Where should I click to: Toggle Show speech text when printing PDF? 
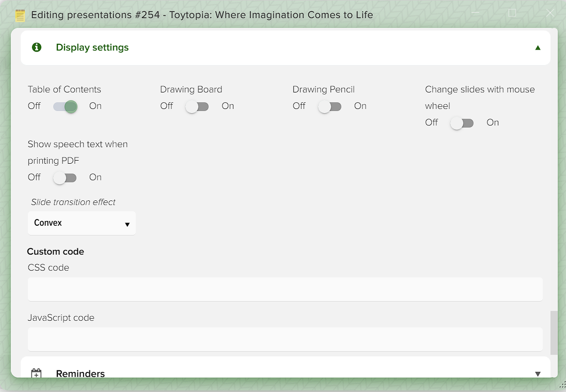click(66, 178)
